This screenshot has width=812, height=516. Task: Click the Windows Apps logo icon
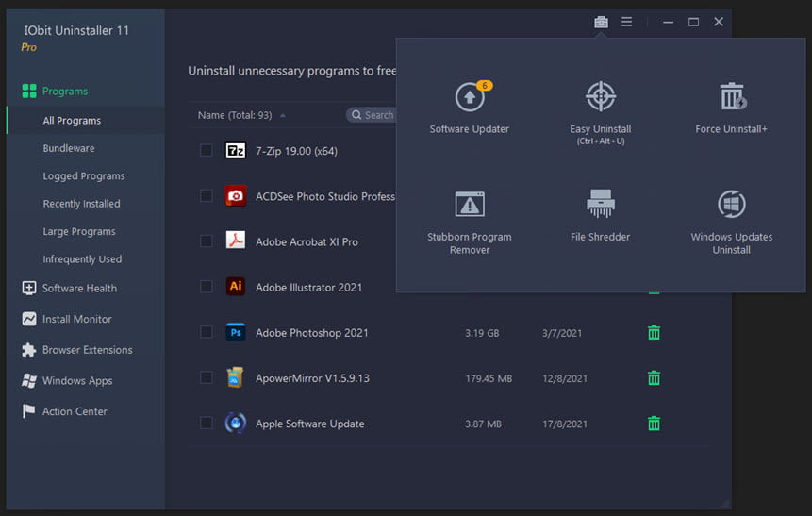click(x=29, y=380)
